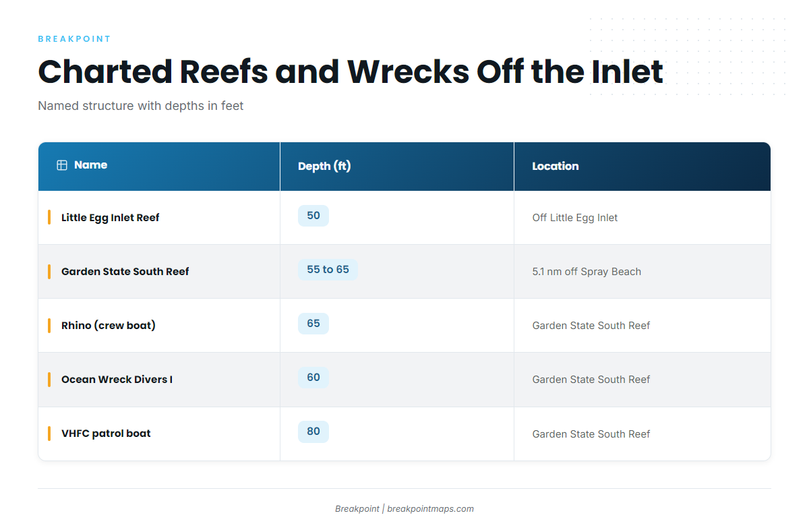This screenshot has height=532, width=809.
Task: Click the 55 to 65 depth badge
Action: tap(328, 270)
